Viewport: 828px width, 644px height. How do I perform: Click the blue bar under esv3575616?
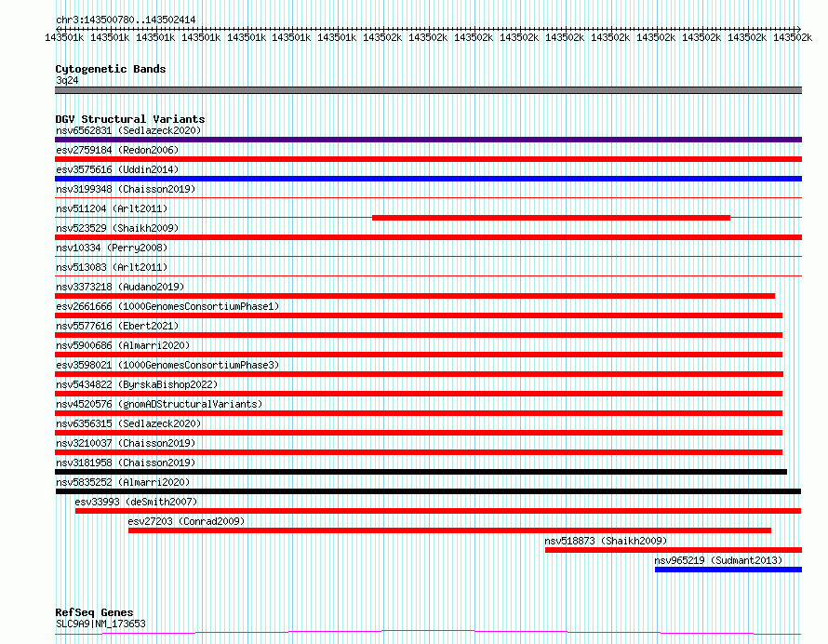tap(428, 179)
